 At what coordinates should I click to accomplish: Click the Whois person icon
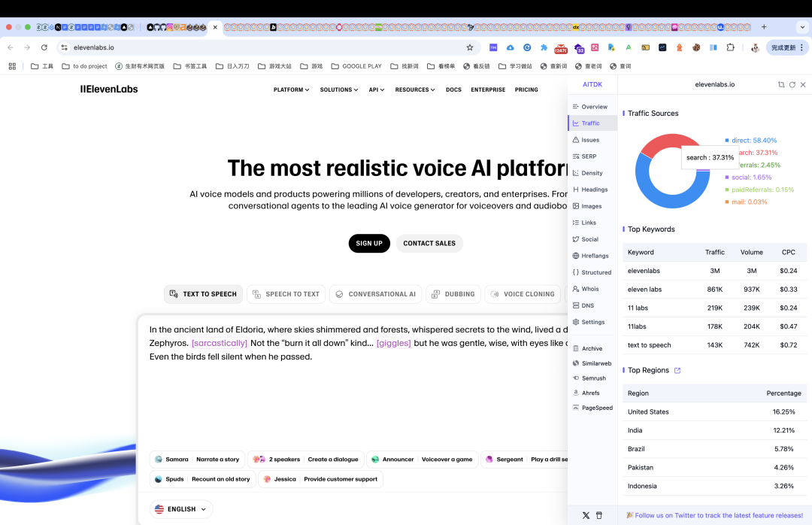click(576, 289)
